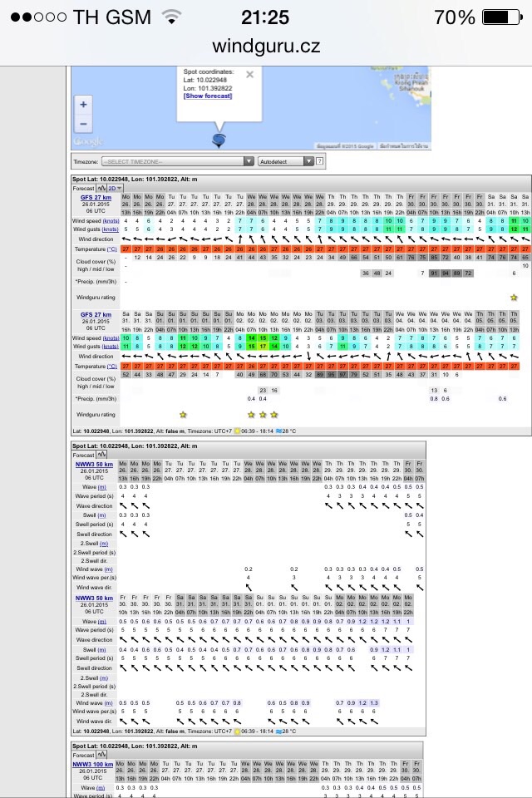
Task: Zoom out on the map with minus button
Action: [x=83, y=124]
